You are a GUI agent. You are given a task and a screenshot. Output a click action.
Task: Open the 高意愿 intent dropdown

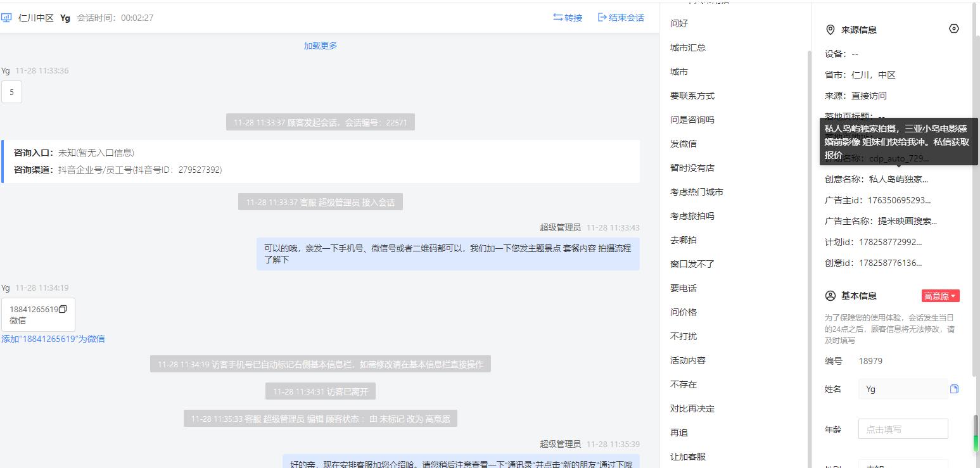[x=941, y=296]
